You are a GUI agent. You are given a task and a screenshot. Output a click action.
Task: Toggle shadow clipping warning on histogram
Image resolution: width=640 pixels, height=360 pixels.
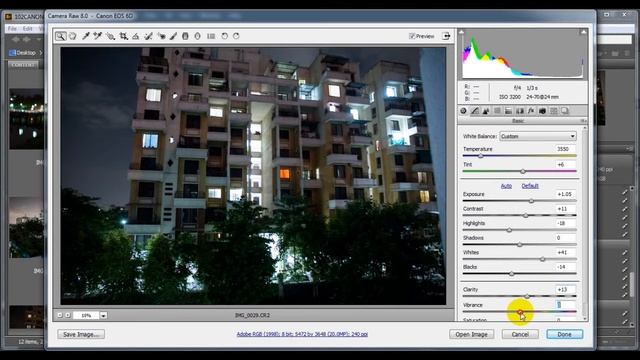pos(461,32)
